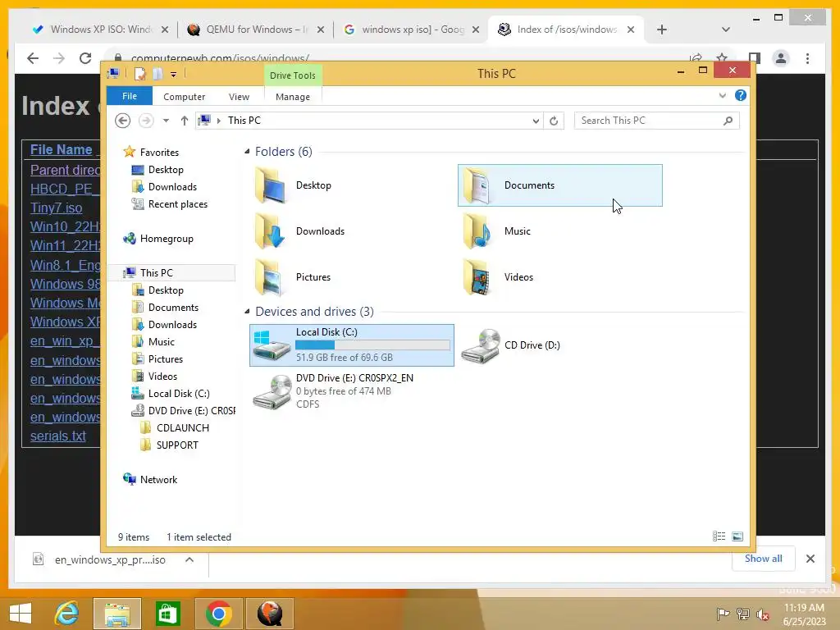Click Show all downloads button
This screenshot has width=840, height=630.
[764, 559]
